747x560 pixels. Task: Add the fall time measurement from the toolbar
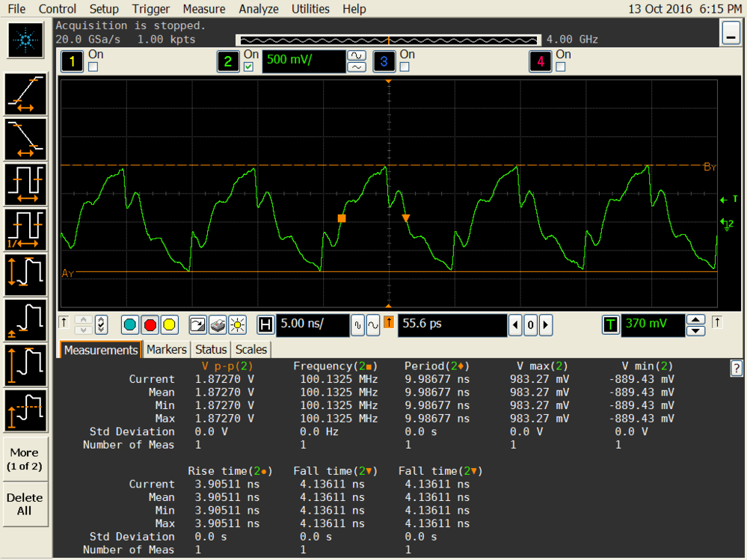click(25, 139)
